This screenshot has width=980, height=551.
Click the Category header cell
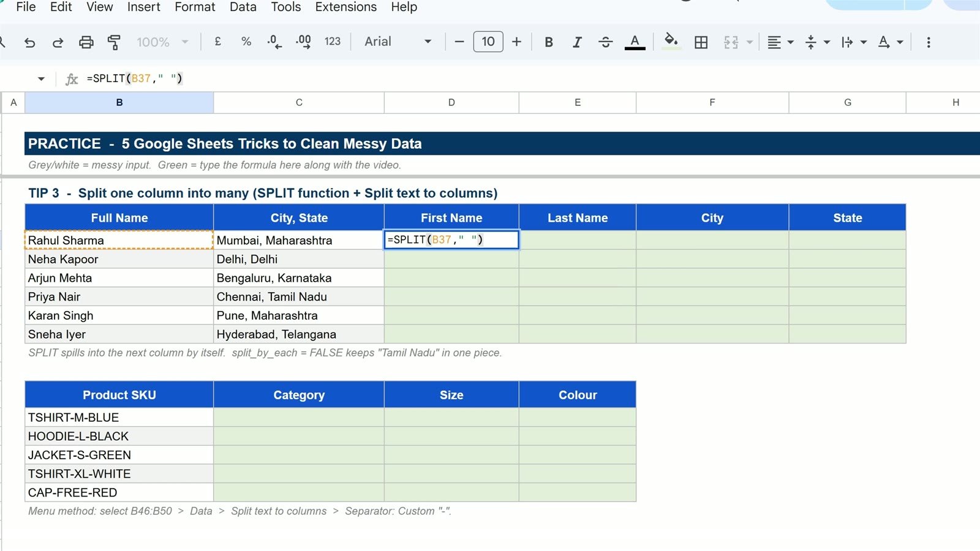299,395
